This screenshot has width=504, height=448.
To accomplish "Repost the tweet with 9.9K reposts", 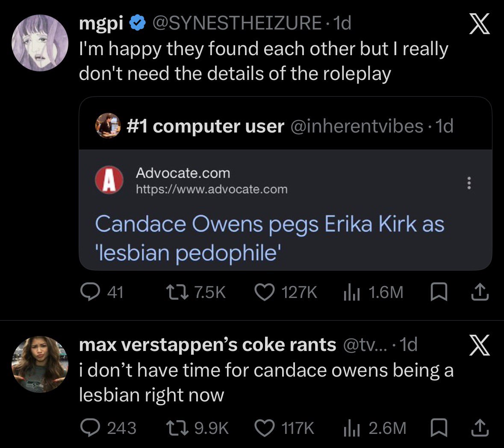I will point(177,428).
